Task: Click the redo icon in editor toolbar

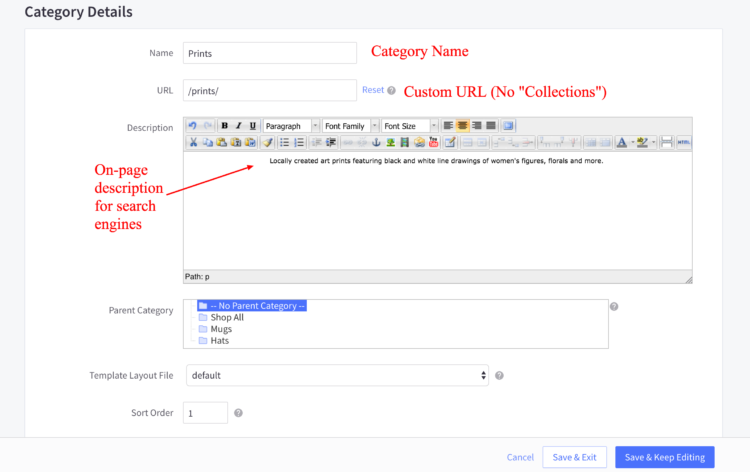Action: tap(207, 126)
